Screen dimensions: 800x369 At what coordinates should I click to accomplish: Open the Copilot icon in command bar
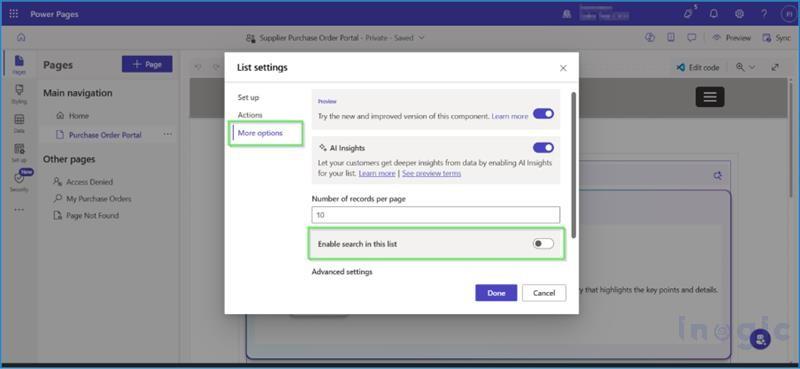point(649,38)
